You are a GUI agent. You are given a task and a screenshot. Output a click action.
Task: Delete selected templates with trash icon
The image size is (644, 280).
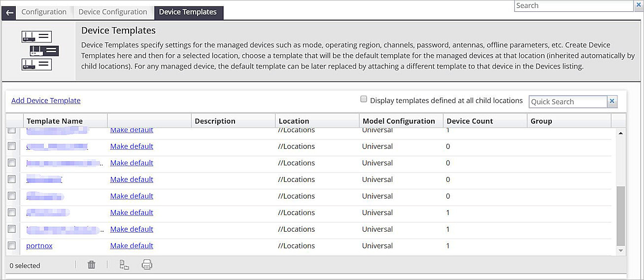click(x=92, y=265)
